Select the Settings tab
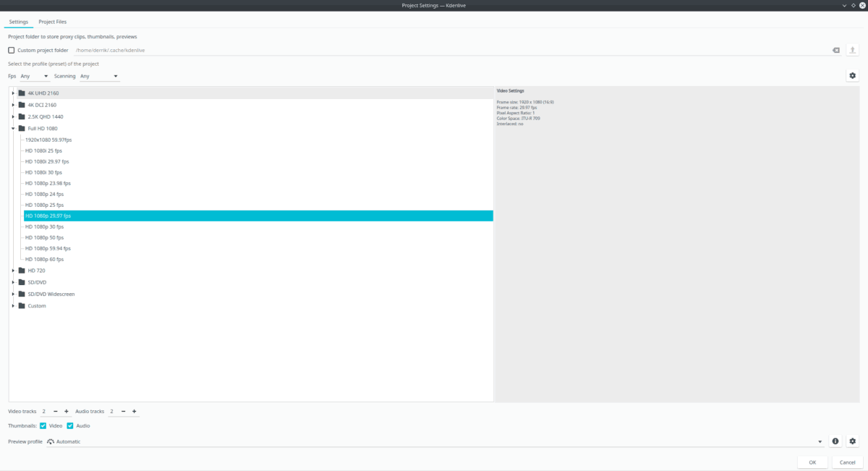 [18, 21]
